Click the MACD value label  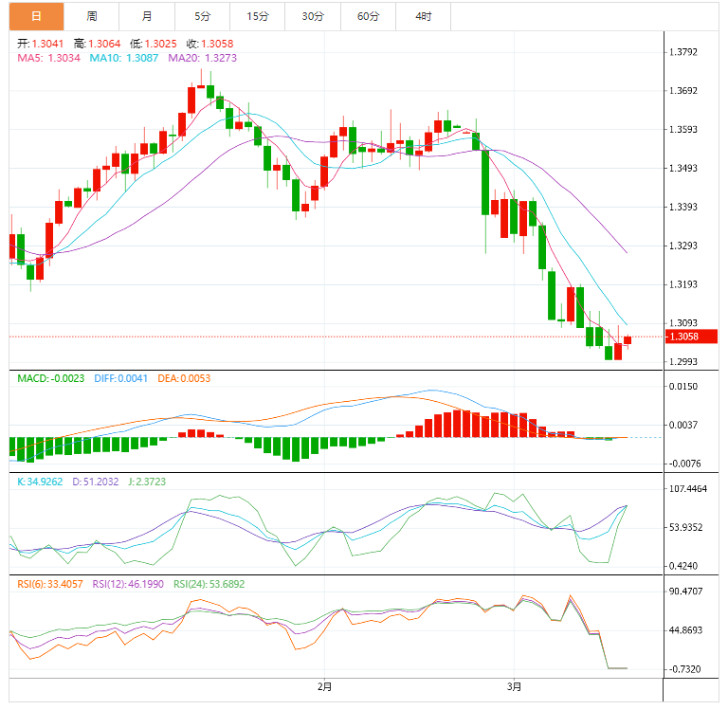(x=51, y=378)
